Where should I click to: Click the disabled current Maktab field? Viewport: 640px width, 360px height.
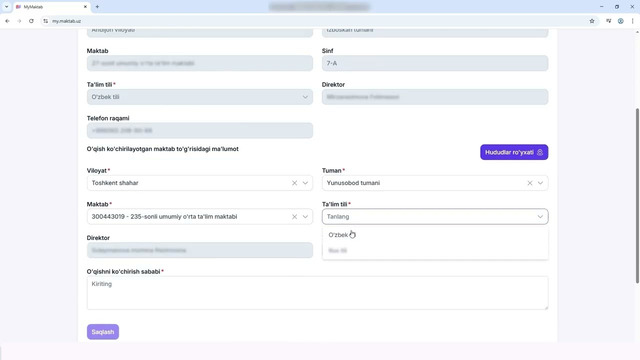click(200, 63)
